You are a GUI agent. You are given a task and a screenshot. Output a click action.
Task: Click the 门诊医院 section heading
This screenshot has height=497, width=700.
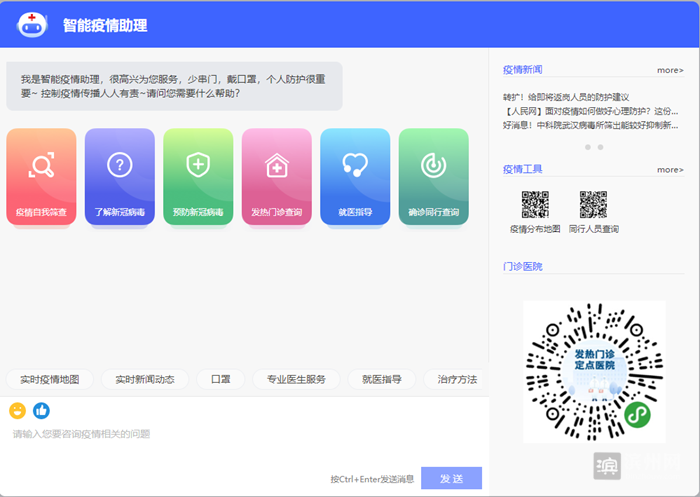pyautogui.click(x=522, y=267)
